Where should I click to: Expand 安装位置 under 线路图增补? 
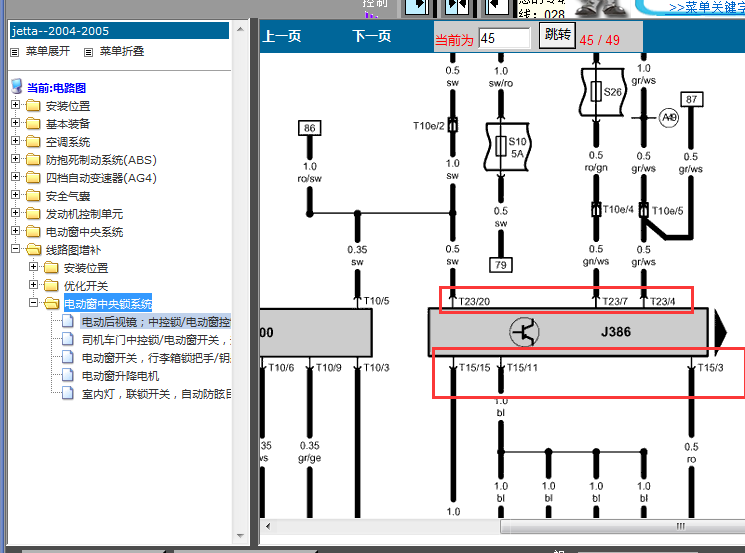tap(33, 267)
